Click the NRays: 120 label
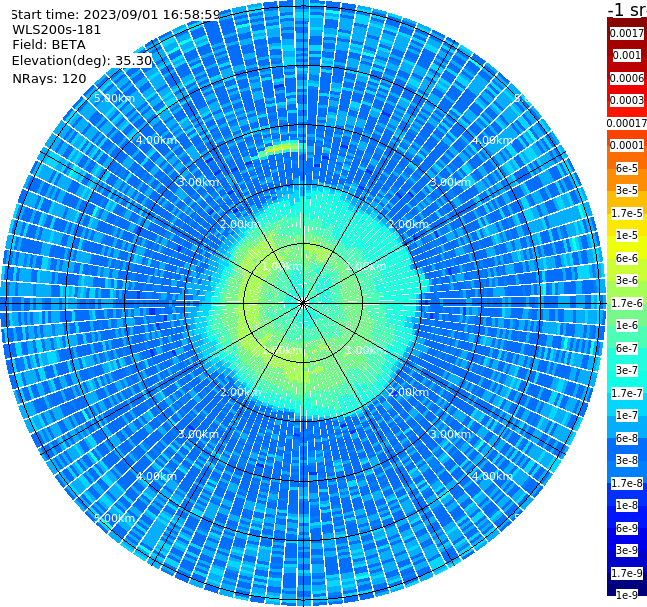 click(x=49, y=78)
